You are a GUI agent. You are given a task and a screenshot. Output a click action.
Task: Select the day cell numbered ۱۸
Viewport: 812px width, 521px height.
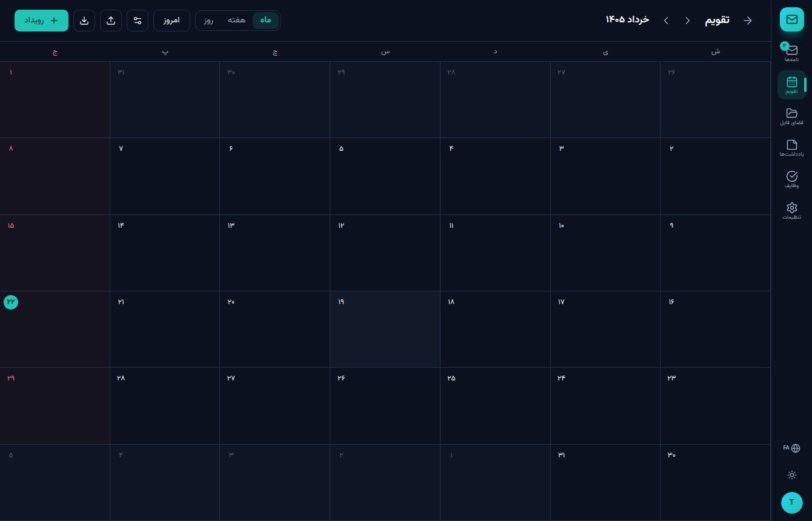click(495, 329)
